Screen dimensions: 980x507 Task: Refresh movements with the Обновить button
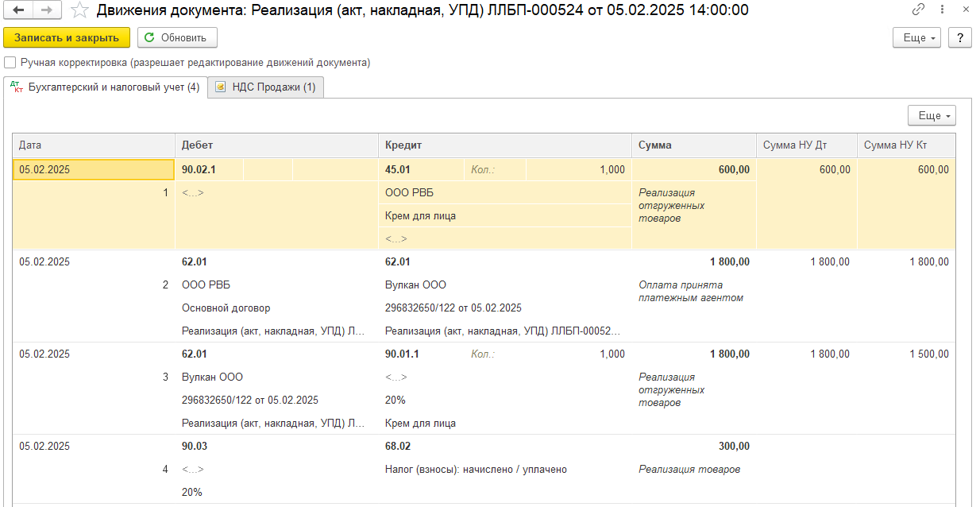(177, 37)
